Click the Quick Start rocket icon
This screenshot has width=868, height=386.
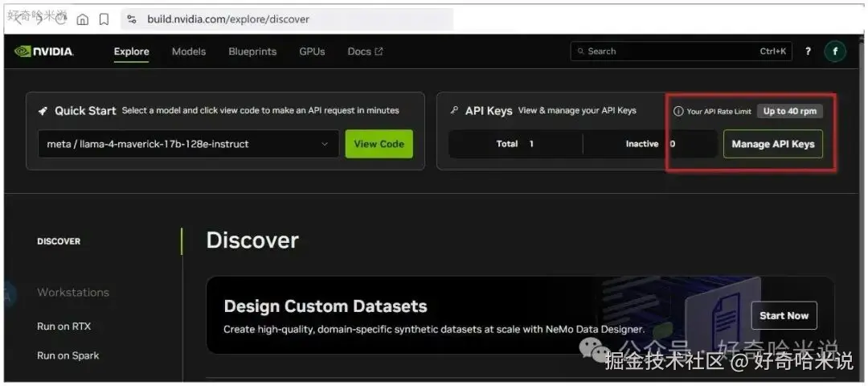[43, 111]
